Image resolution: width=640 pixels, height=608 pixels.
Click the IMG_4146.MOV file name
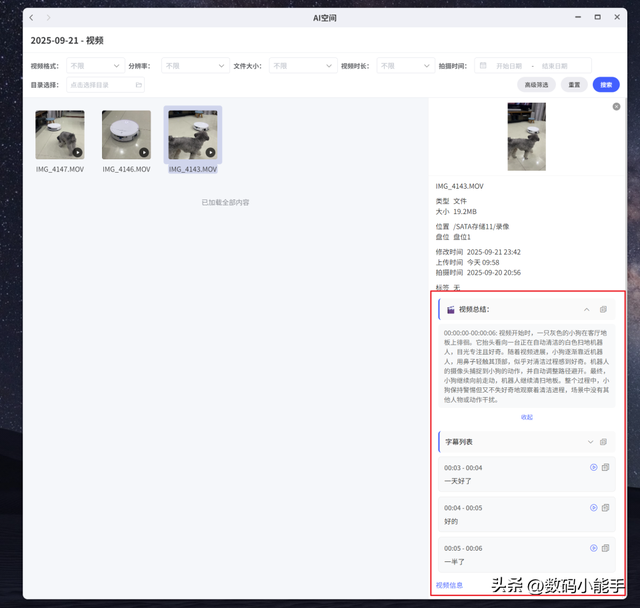pyautogui.click(x=126, y=169)
